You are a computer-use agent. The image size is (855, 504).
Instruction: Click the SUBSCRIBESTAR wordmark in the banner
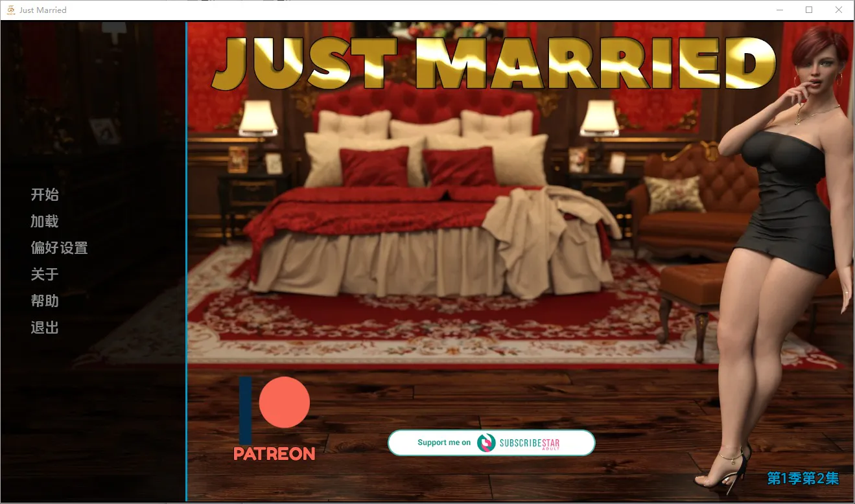pyautogui.click(x=530, y=443)
